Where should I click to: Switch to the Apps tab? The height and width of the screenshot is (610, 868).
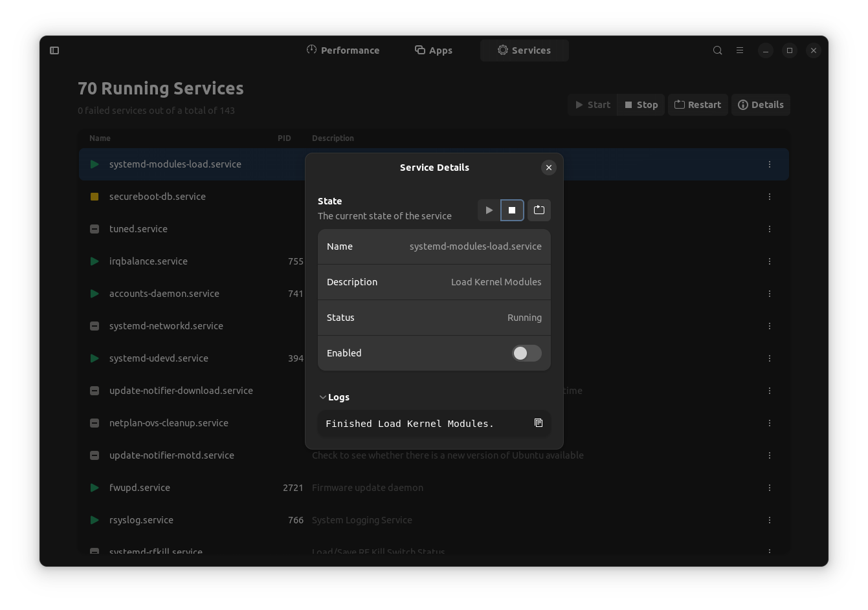tap(433, 50)
